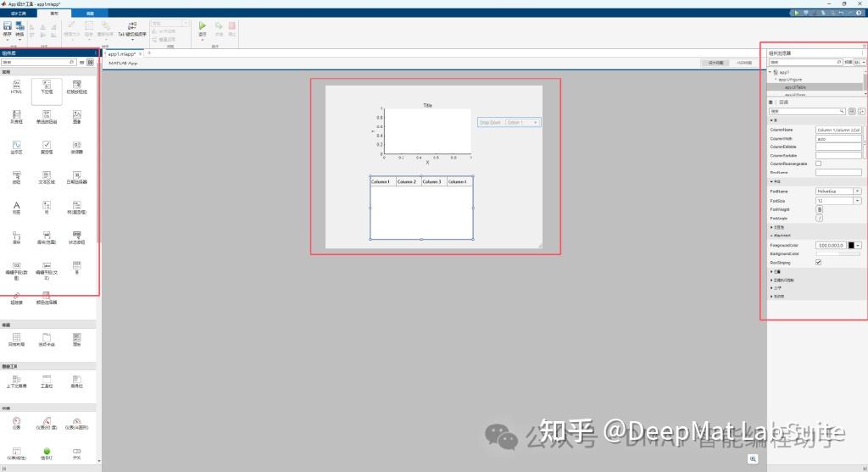
Task: Open the Save button dropdown arrow
Action: tap(7, 39)
